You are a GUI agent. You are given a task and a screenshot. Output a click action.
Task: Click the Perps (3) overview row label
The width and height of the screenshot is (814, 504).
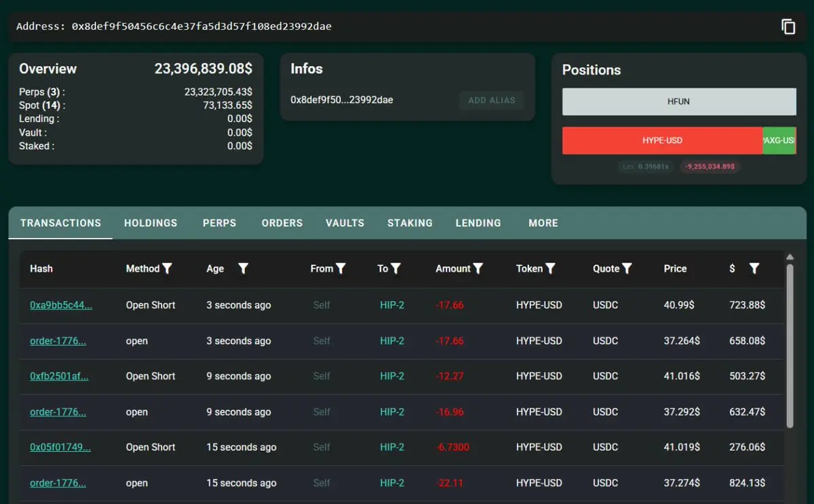pyautogui.click(x=42, y=92)
